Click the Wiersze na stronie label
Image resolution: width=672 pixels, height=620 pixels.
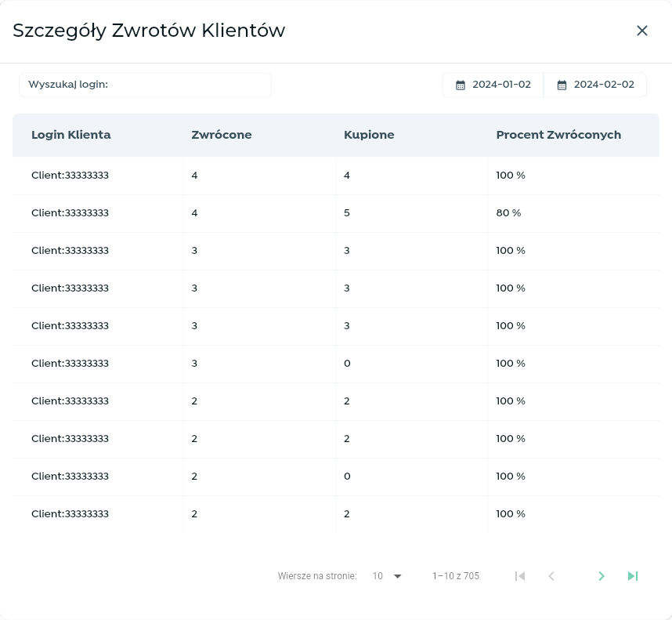pyautogui.click(x=317, y=576)
